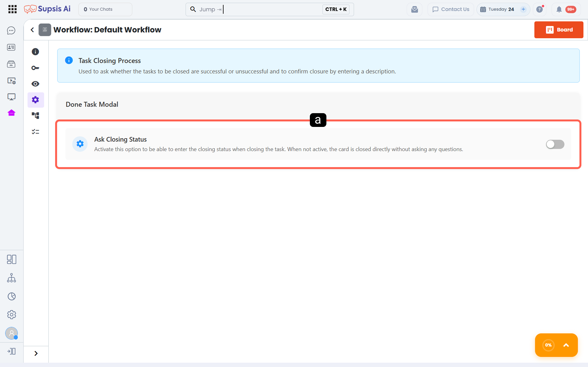588x367 pixels.
Task: Open workflow hierarchy structure icon
Action: point(35,116)
